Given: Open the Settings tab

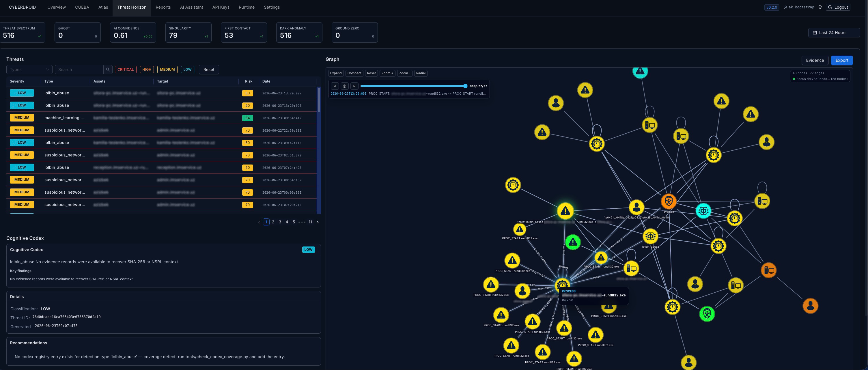Looking at the screenshot, I should pyautogui.click(x=272, y=7).
